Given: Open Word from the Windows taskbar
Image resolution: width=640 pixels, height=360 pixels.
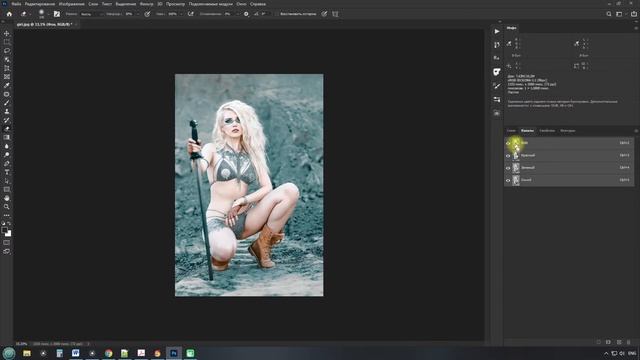Looking at the screenshot, I should point(76,353).
